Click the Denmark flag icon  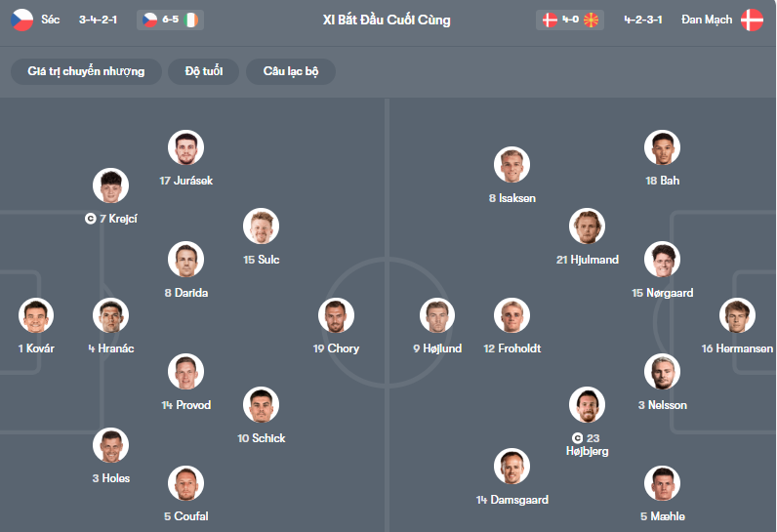point(752,20)
